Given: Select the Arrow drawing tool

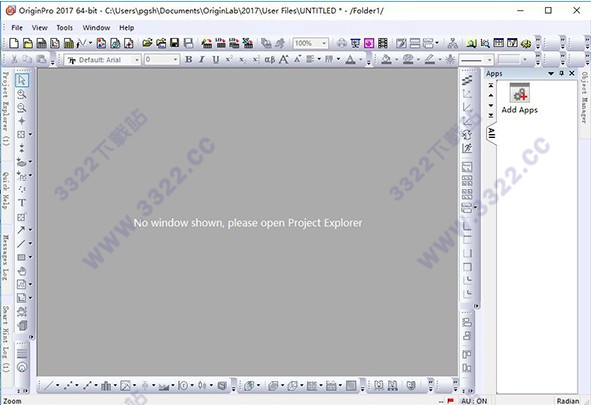Looking at the screenshot, I should (21, 229).
